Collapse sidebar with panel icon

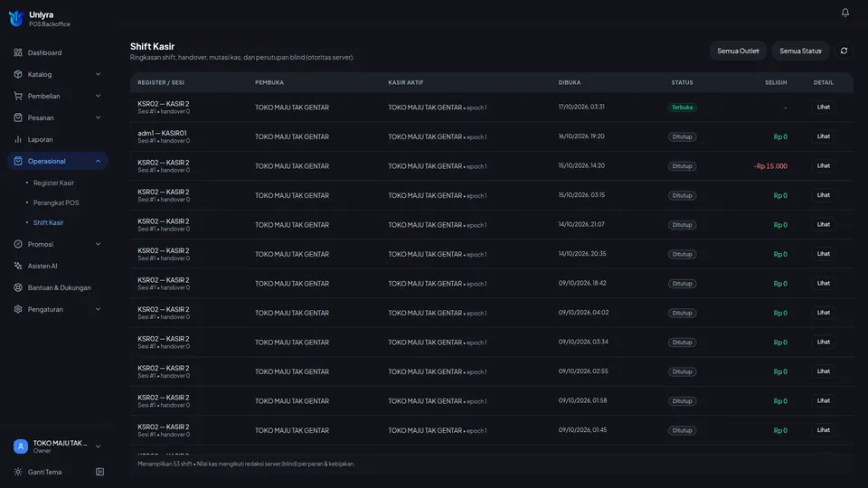coord(99,472)
